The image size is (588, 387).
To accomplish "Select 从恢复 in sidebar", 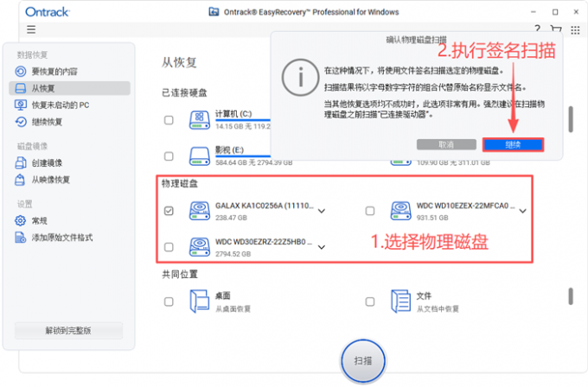I will click(x=70, y=88).
